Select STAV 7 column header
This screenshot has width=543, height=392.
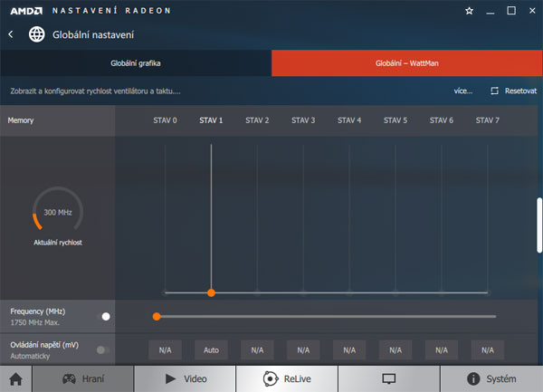point(488,120)
